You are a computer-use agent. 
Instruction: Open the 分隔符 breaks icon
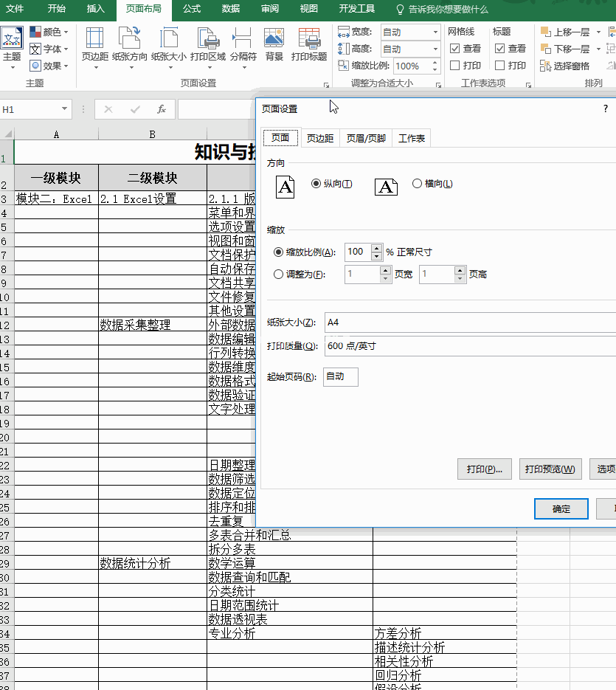click(x=243, y=44)
